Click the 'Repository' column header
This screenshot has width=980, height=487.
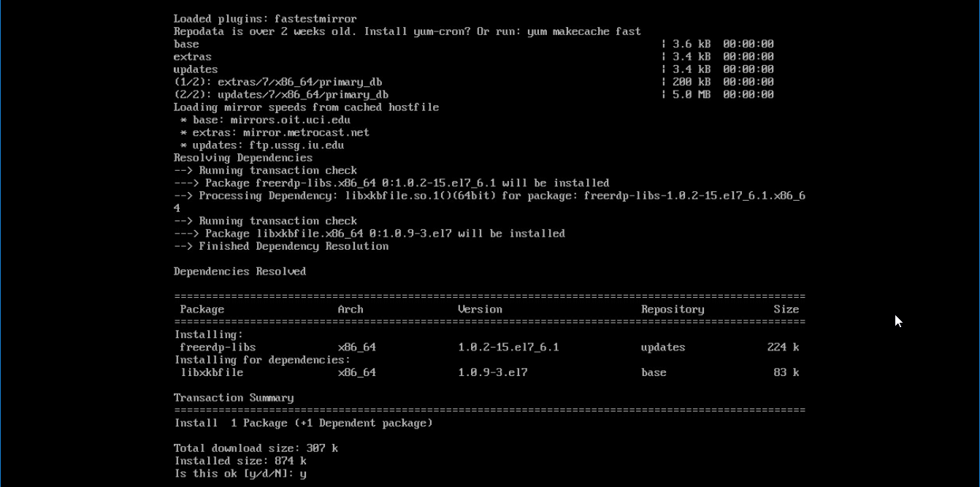click(673, 310)
